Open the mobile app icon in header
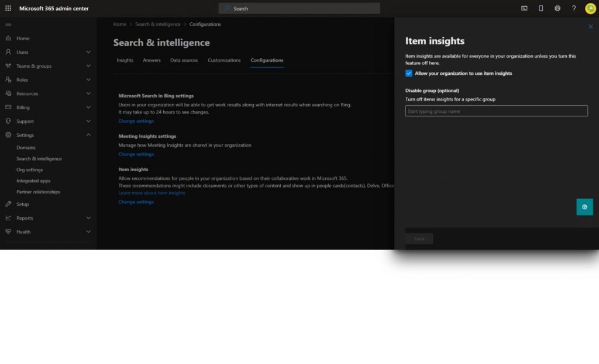Screen dimensions: 599x364 point(541,8)
